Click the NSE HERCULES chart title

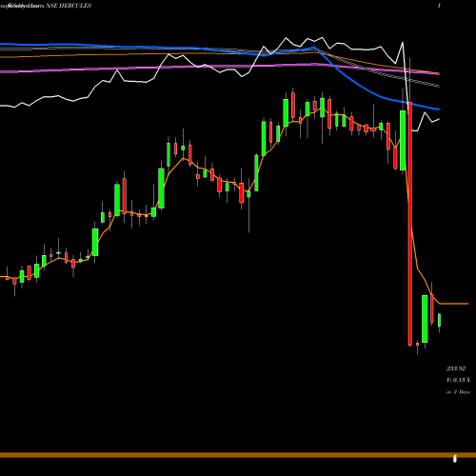[x=69, y=6]
